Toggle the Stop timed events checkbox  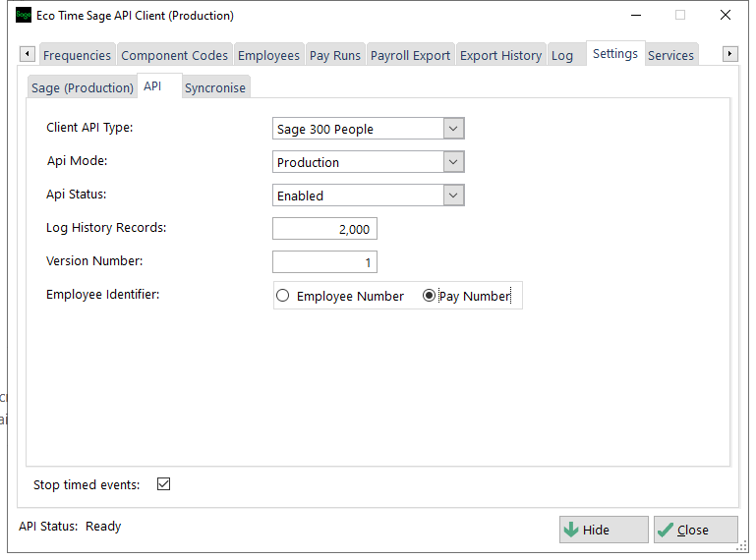pyautogui.click(x=163, y=483)
